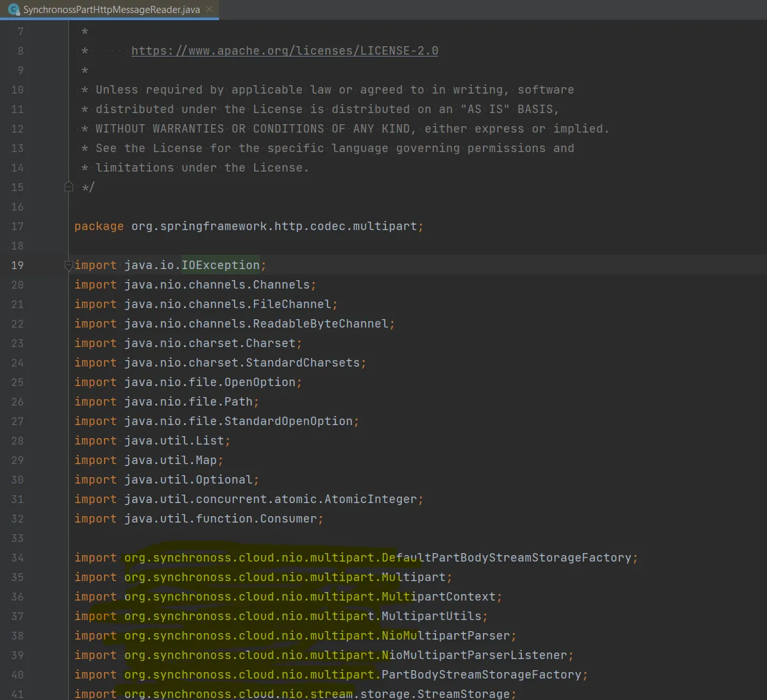Image resolution: width=767 pixels, height=700 pixels.
Task: Click ReadableByteChannel in the import statement
Action: [x=320, y=324]
